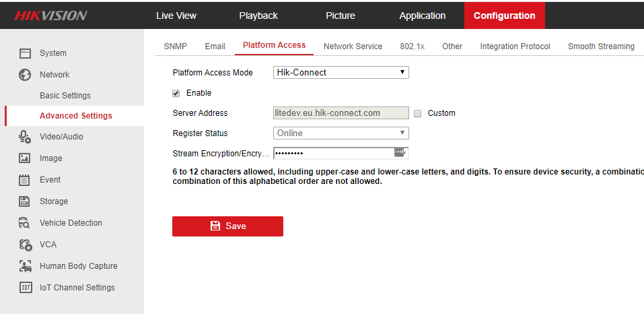This screenshot has width=644, height=314.
Task: Go to the Picture menu
Action: click(341, 15)
